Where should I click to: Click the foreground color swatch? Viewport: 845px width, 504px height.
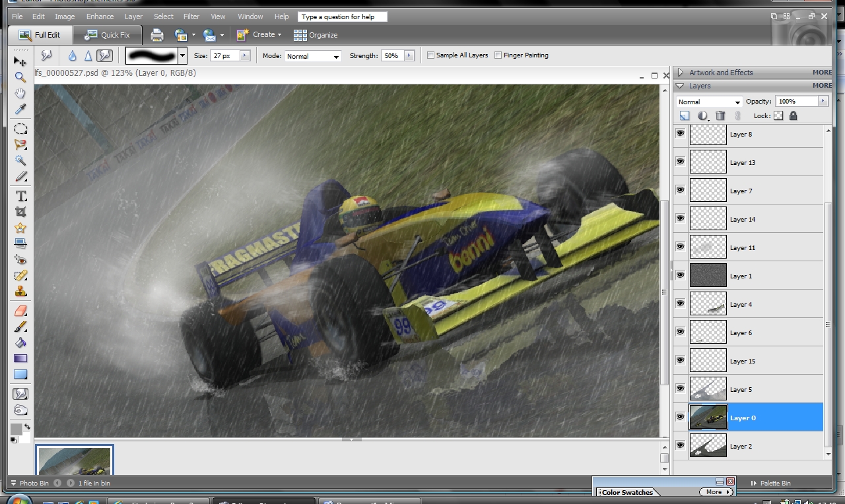[16, 429]
